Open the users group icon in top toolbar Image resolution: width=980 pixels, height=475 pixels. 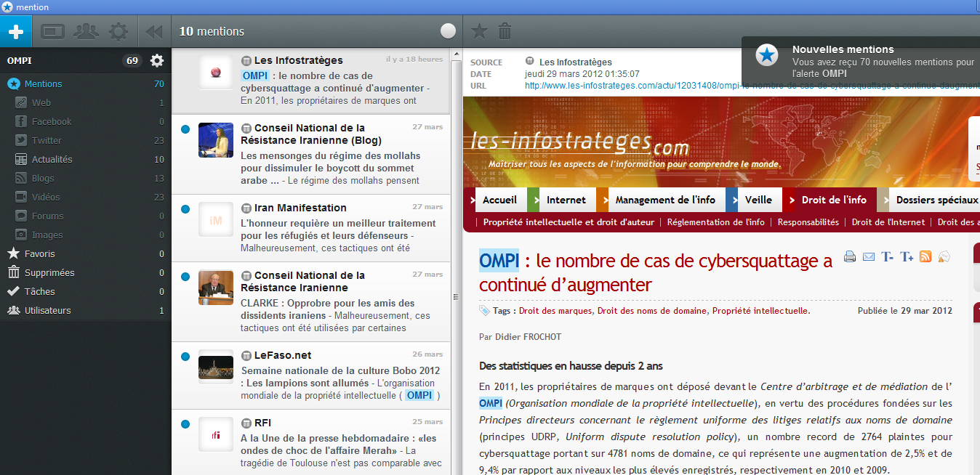[86, 31]
